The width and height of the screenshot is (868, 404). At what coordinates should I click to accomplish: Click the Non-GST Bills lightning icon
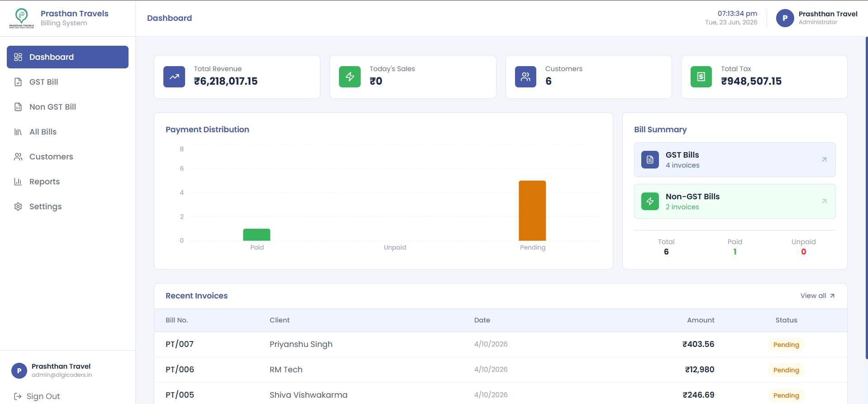pos(650,201)
